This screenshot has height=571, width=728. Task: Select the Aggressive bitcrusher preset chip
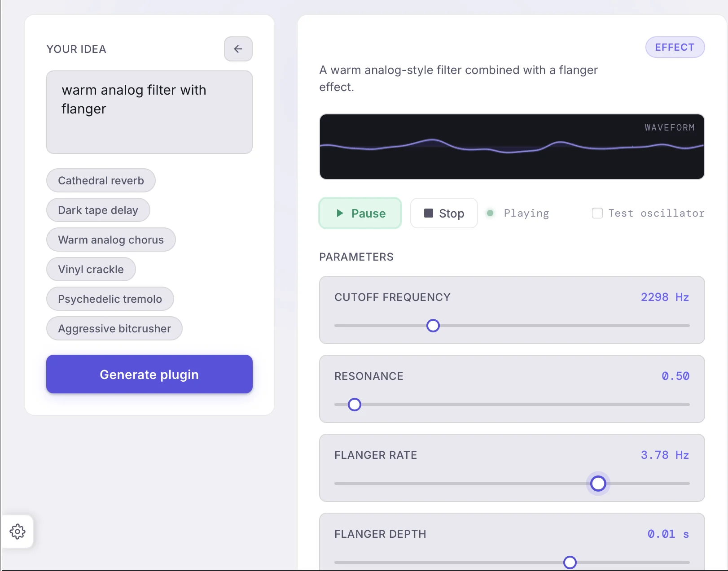tap(114, 328)
